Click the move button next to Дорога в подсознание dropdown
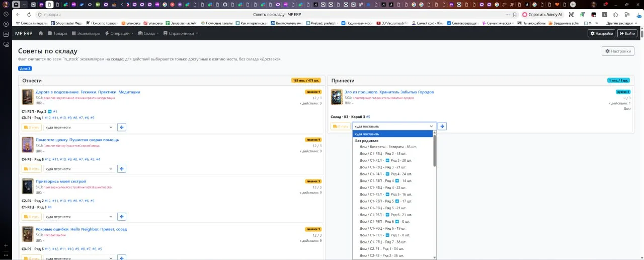Screen dimensions: 644x260 pyautogui.click(x=121, y=127)
